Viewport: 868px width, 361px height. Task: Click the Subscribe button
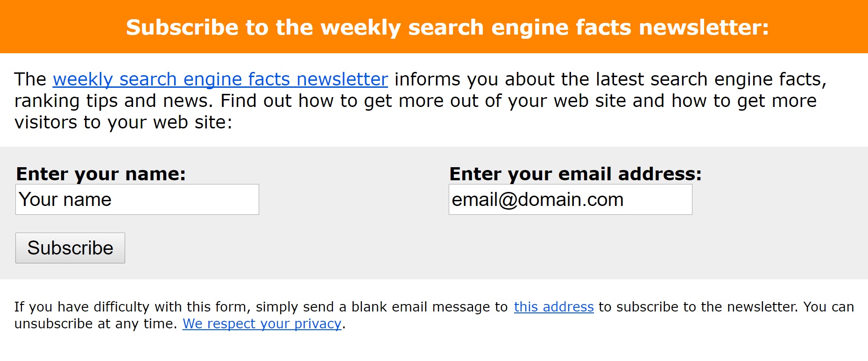click(70, 248)
